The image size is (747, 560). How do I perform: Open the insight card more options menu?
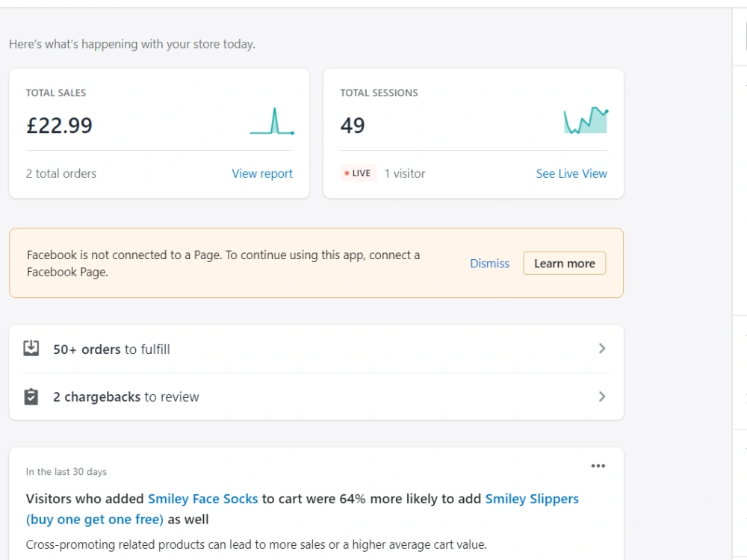point(598,466)
